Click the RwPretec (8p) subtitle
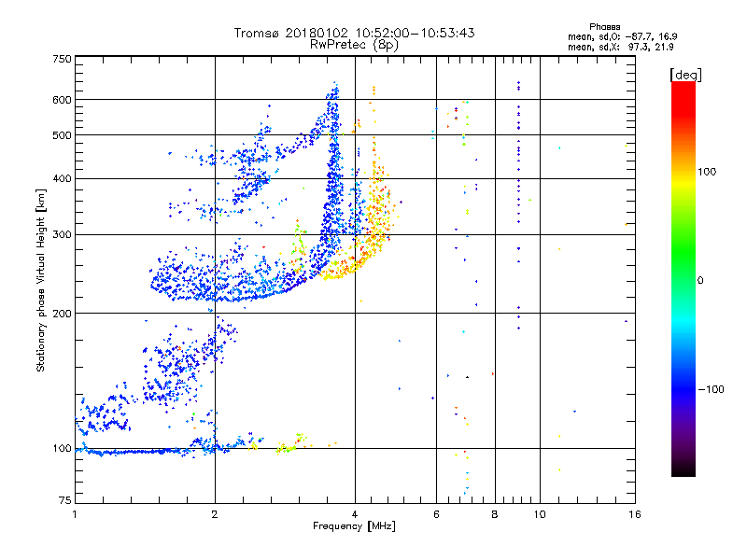The height and width of the screenshot is (560, 747). (354, 45)
